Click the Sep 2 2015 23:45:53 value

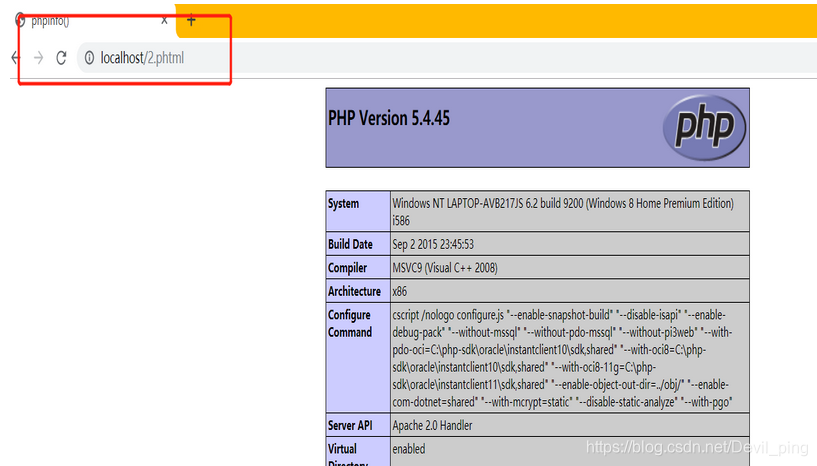point(433,244)
